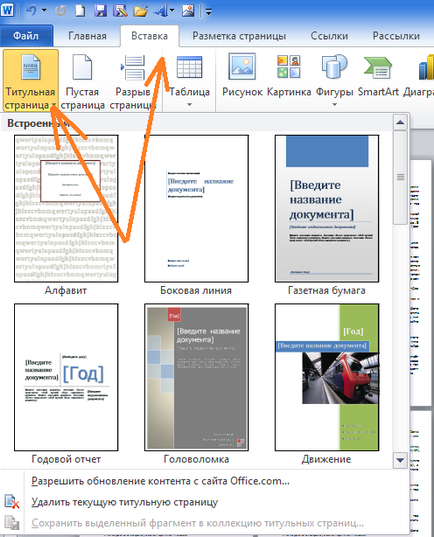Image resolution: width=434 pixels, height=537 pixels.
Task: Click Разрешить обновление контента с сайта Office.com
Action: pos(160,481)
